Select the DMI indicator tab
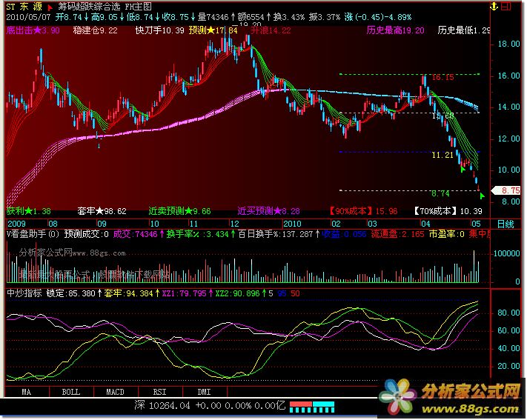The image size is (527, 420). (x=203, y=391)
